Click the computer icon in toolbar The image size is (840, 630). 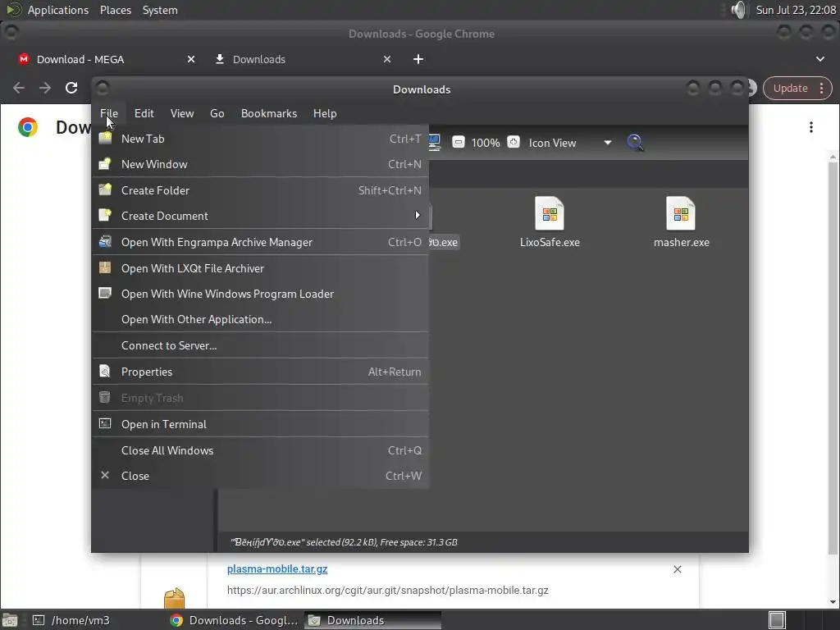tap(433, 142)
